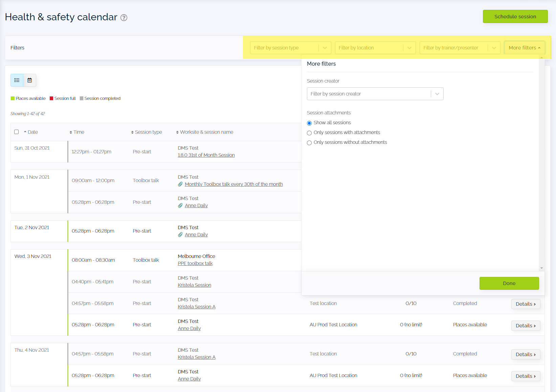Click red Session full legend swatch
The width and height of the screenshot is (556, 392).
click(51, 99)
